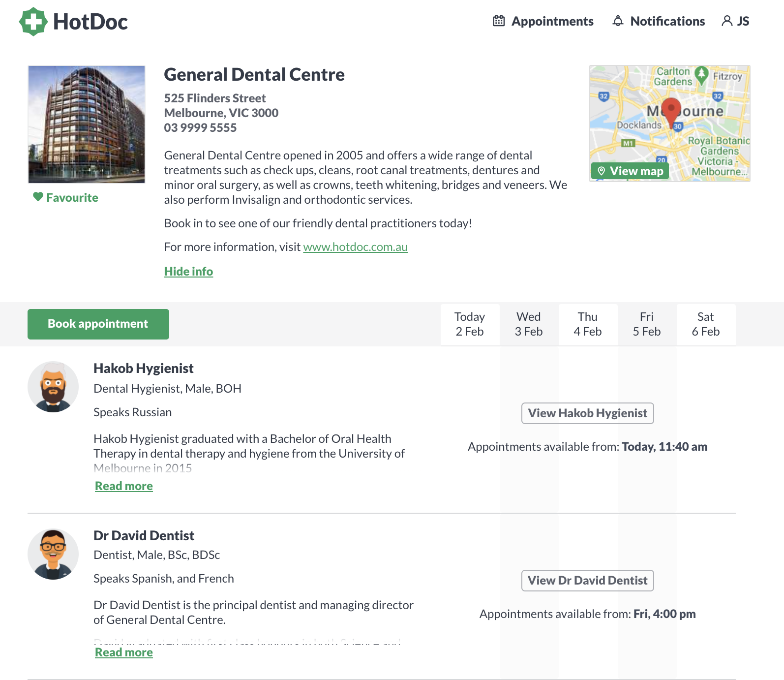Viewport: 784px width, 680px height.
Task: Click View Dr David Dentist button
Action: (587, 581)
